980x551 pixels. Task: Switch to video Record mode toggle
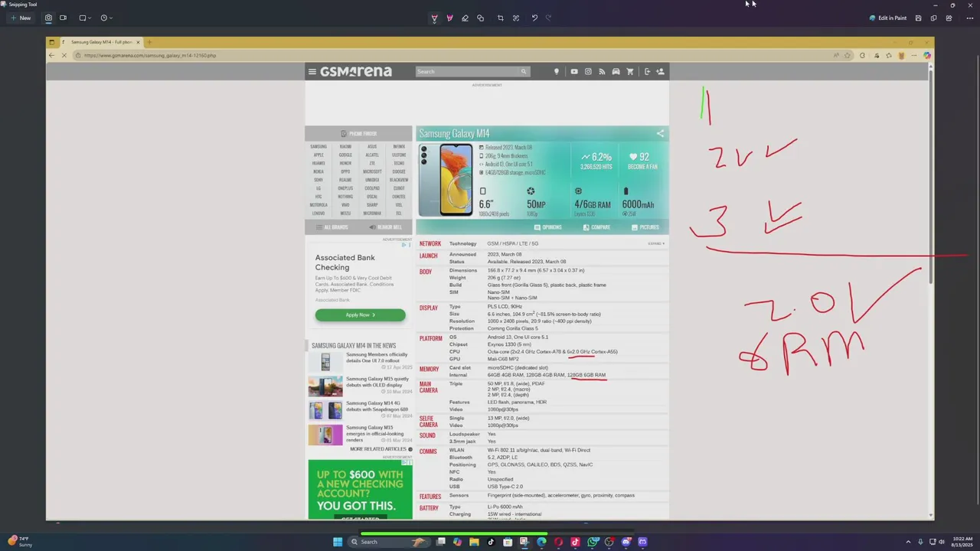pos(63,18)
